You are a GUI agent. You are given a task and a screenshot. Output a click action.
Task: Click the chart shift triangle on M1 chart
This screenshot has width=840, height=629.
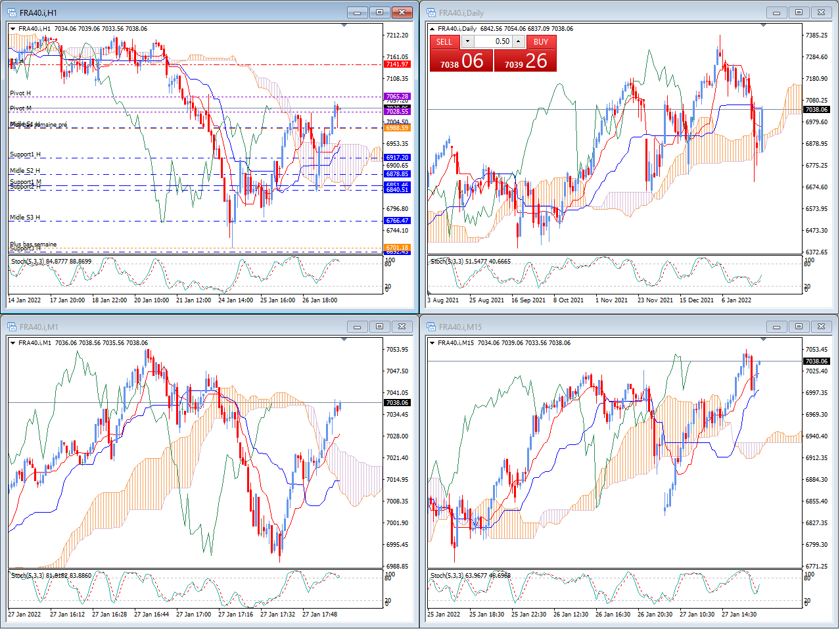click(x=344, y=340)
